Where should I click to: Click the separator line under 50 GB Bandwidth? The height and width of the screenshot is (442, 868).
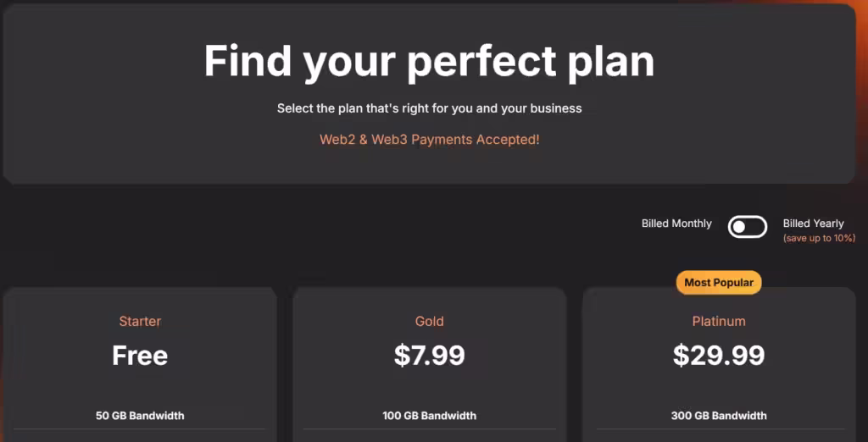(x=140, y=429)
